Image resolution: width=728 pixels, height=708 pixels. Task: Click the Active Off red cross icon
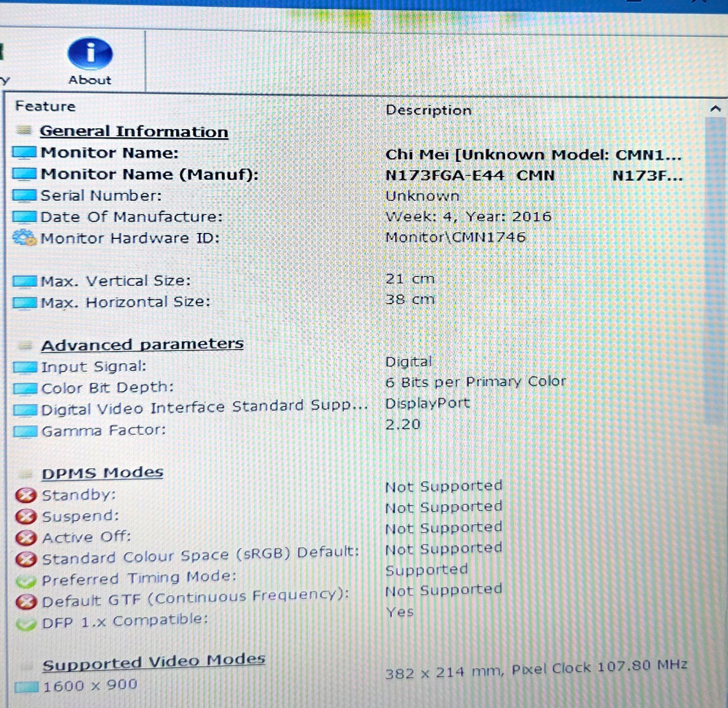coord(26,538)
